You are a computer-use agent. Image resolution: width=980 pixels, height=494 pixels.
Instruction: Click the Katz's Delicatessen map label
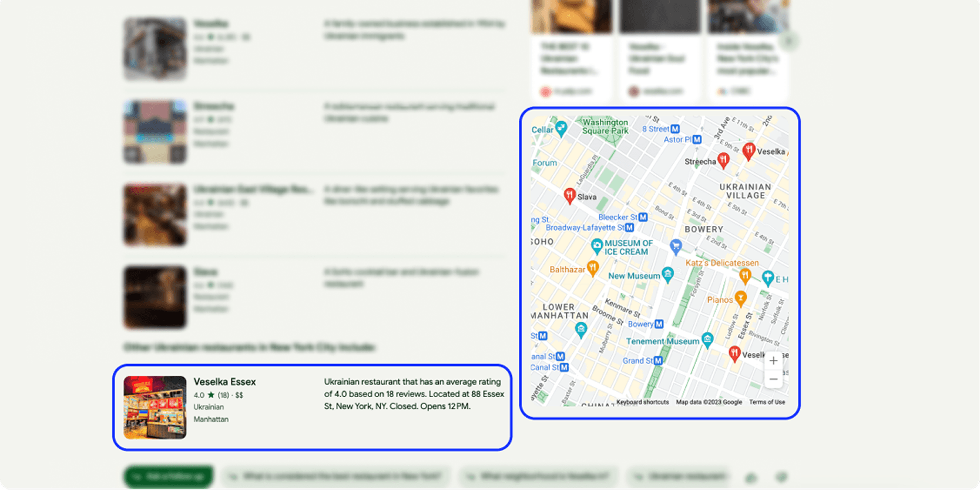[x=722, y=263]
